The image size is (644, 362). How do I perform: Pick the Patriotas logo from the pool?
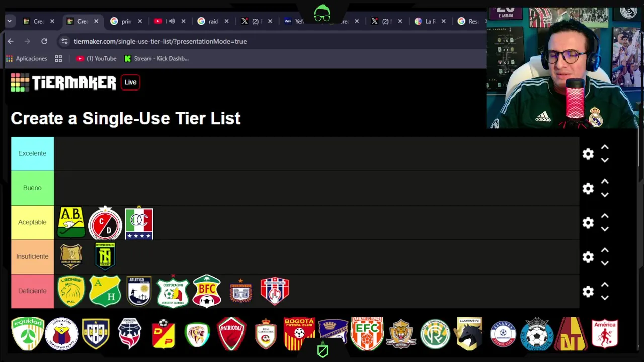(x=231, y=333)
